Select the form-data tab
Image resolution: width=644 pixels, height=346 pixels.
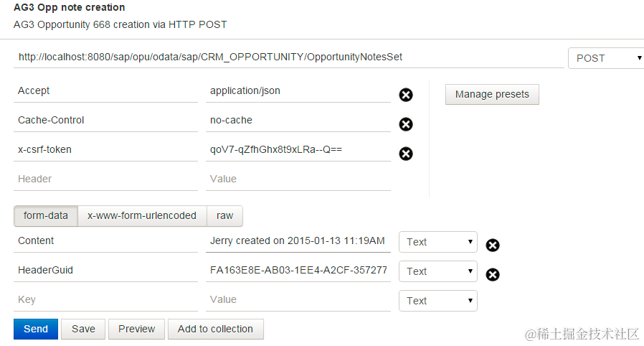(x=46, y=216)
